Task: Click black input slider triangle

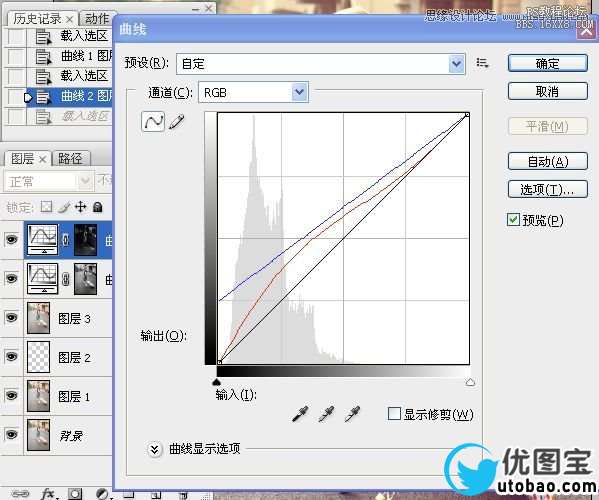Action: [217, 382]
